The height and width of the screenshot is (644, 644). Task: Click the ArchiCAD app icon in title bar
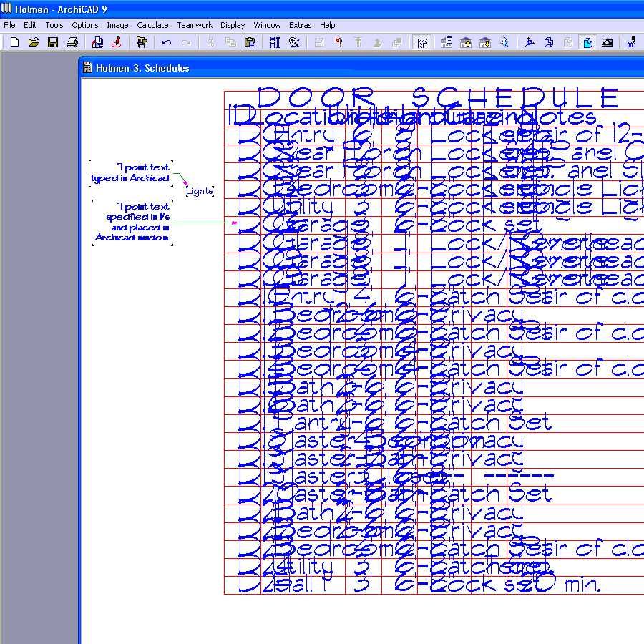tap(6, 8)
